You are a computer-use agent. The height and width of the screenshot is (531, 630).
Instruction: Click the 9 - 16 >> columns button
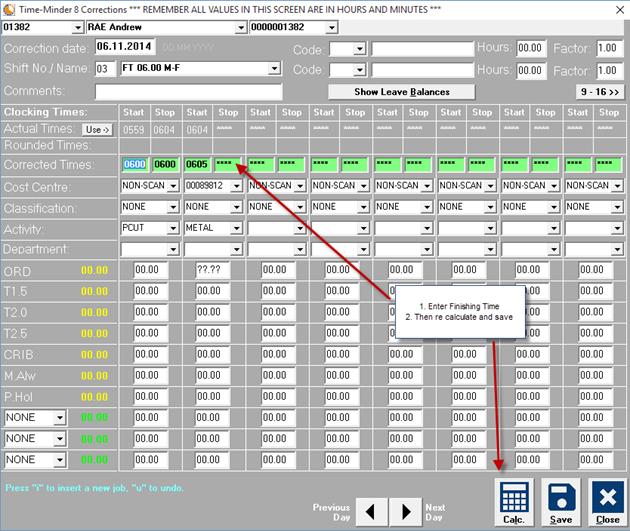pos(600,91)
